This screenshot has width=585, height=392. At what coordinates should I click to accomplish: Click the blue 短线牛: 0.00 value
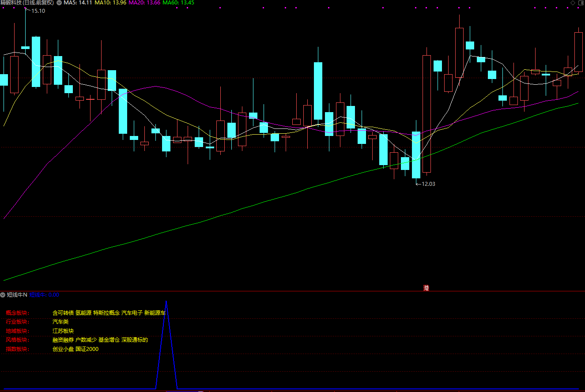click(44, 294)
